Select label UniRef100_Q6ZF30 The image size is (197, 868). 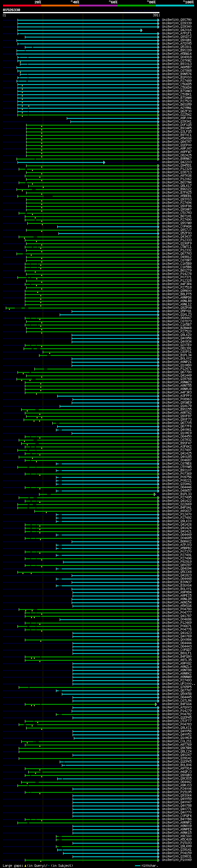[x=177, y=111]
